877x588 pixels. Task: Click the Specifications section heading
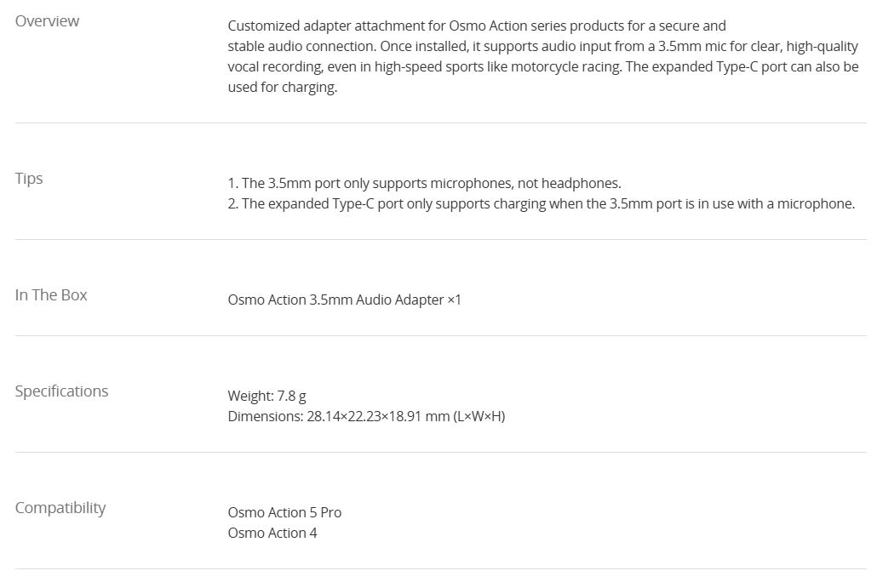pyautogui.click(x=61, y=391)
